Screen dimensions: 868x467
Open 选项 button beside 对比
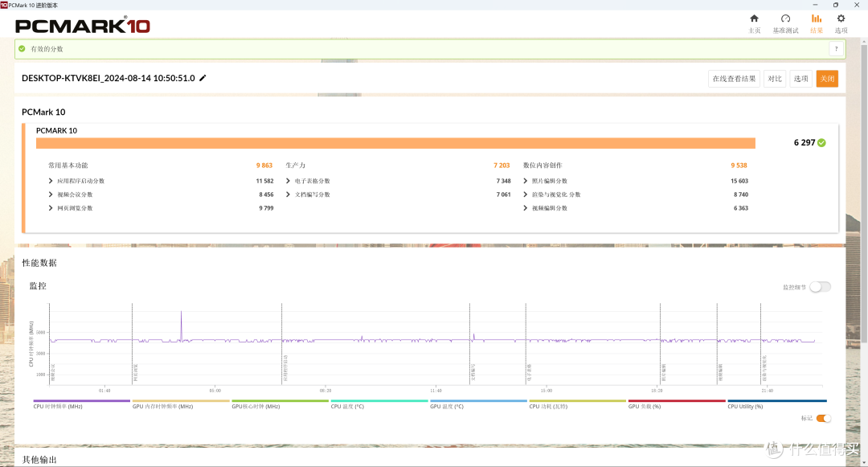tap(800, 79)
